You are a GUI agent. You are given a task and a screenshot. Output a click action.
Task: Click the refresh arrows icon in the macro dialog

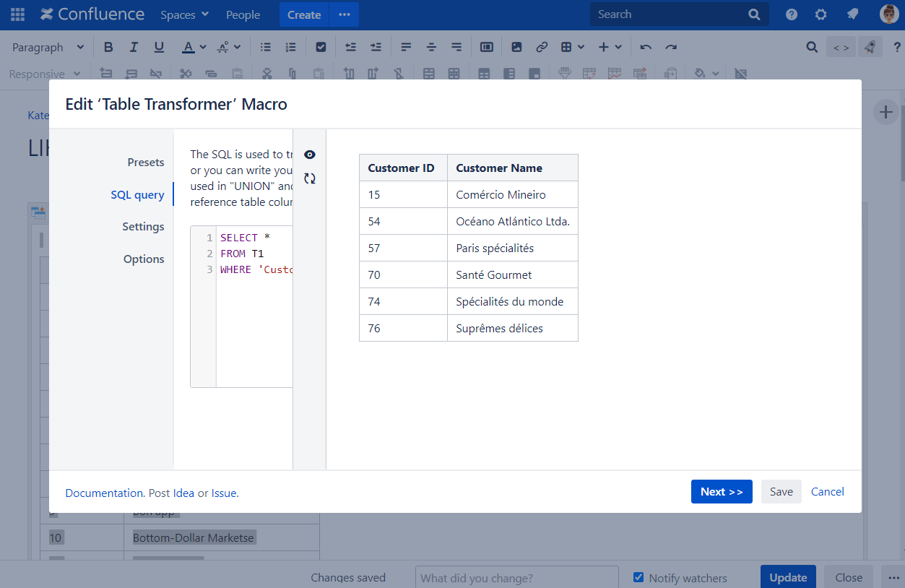click(310, 178)
